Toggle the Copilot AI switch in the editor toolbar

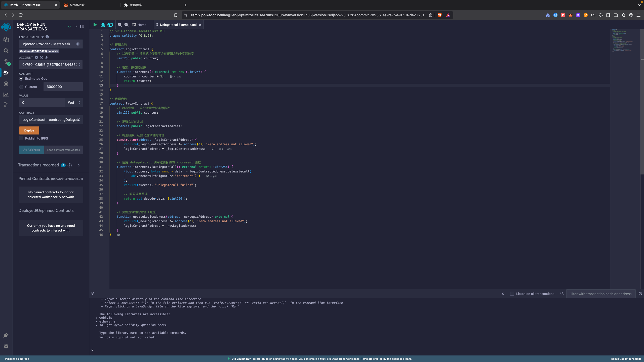point(110,25)
